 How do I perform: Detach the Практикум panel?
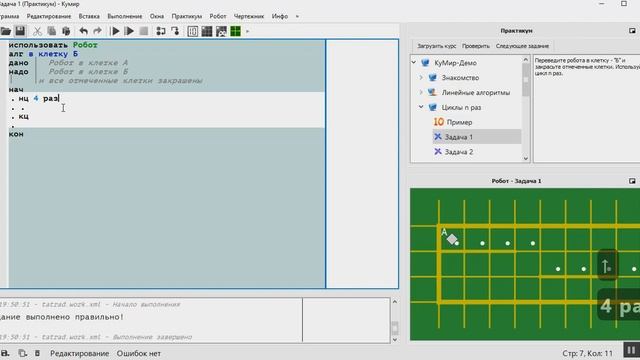[x=632, y=31]
